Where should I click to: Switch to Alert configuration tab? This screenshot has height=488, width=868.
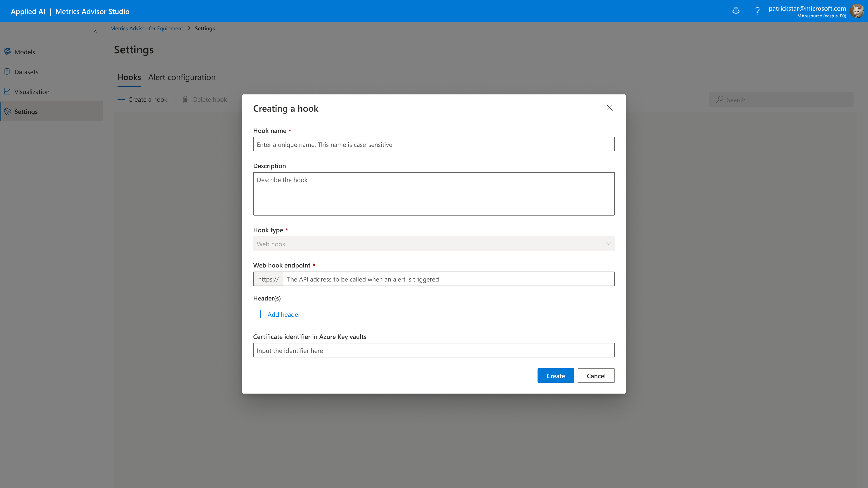[x=182, y=77]
